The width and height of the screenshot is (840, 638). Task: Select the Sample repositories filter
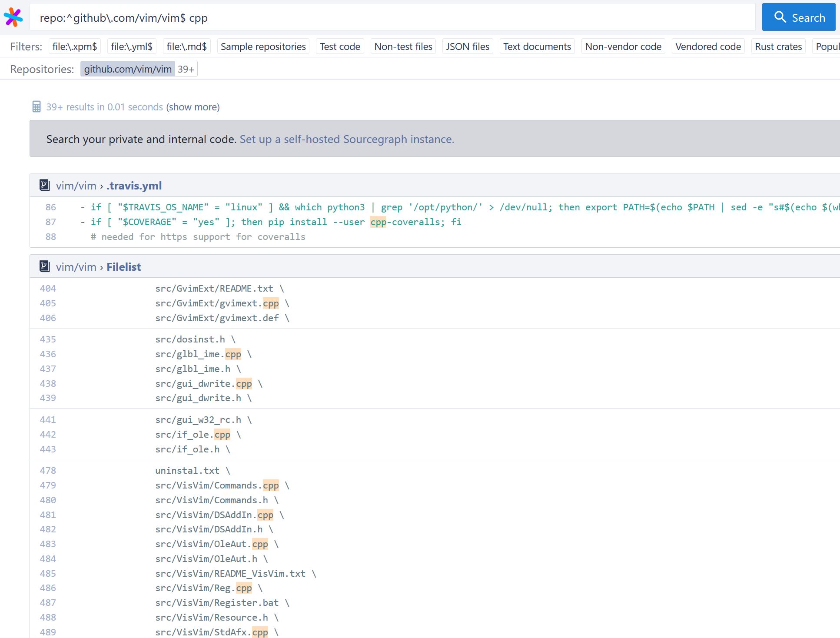click(263, 47)
